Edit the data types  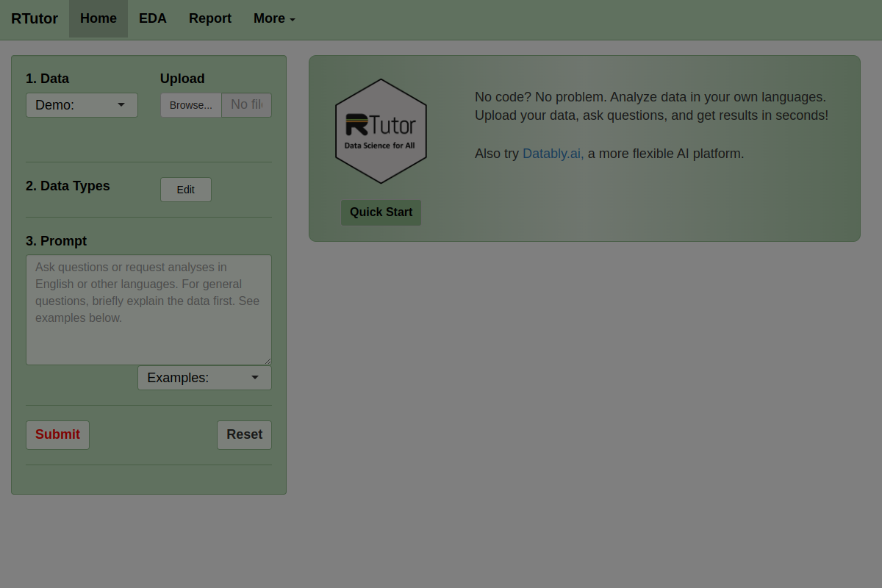(x=186, y=190)
